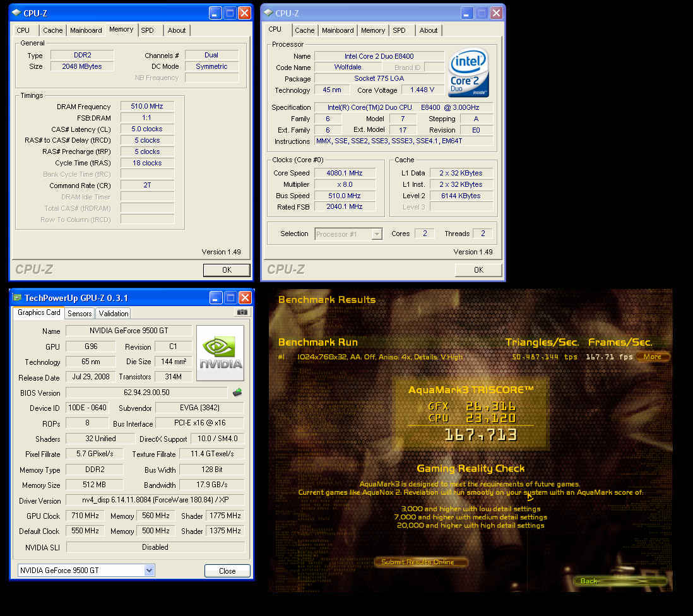This screenshot has height=616, width=693.
Task: Switch to CPU tab in left CPU-Z window
Action: tap(23, 30)
